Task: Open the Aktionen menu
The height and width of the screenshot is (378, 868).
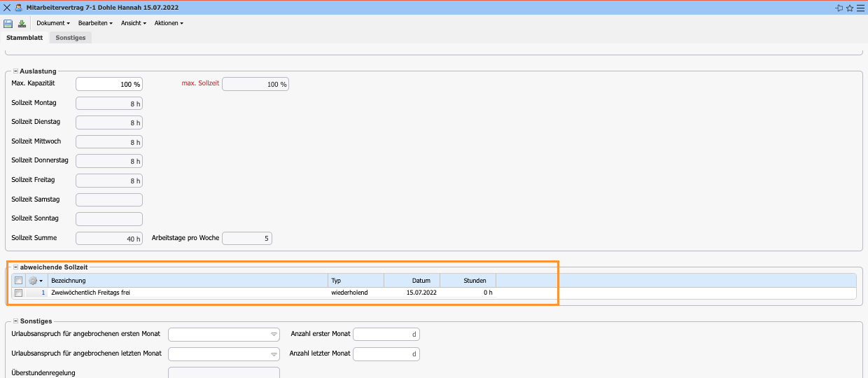Action: 168,23
